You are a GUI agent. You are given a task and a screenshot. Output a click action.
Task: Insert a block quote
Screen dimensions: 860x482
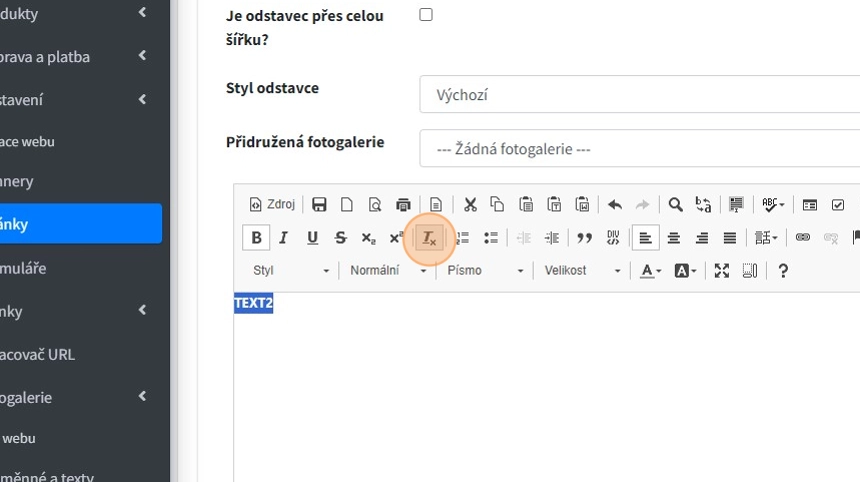(585, 238)
